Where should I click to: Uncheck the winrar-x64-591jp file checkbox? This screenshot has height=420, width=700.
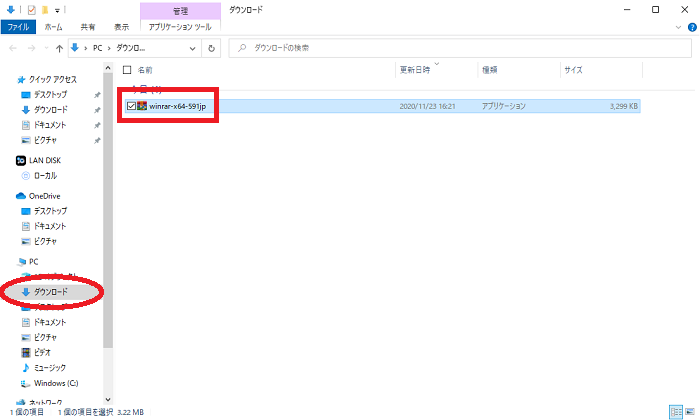pos(131,106)
